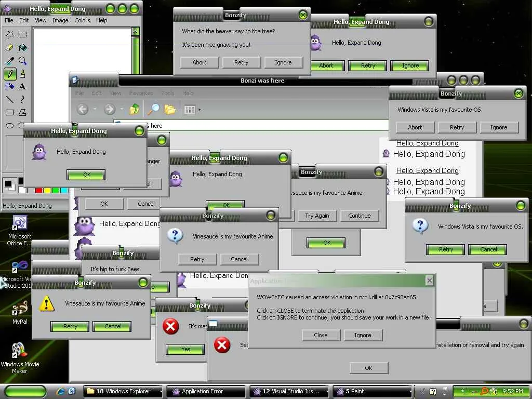The width and height of the screenshot is (532, 399).
Task: Expand the 12 Visual Studio taskbar group arrow
Action: [x=327, y=392]
